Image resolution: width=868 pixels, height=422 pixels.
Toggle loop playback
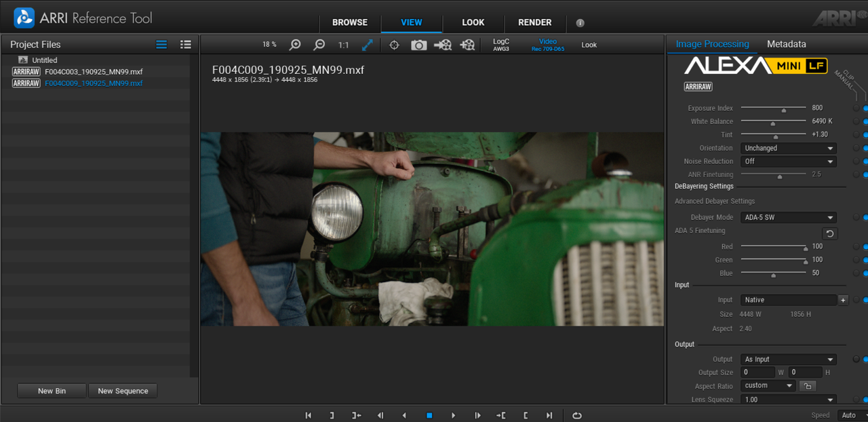(577, 415)
